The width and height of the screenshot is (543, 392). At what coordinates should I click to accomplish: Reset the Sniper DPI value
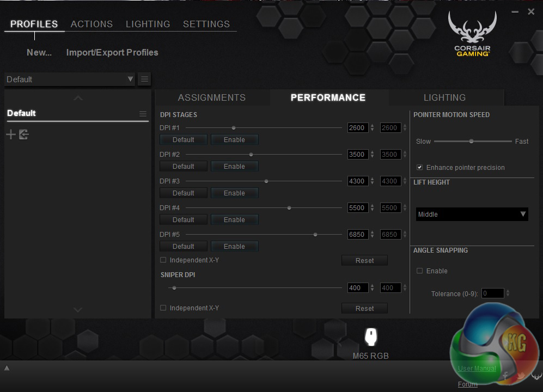pos(365,308)
